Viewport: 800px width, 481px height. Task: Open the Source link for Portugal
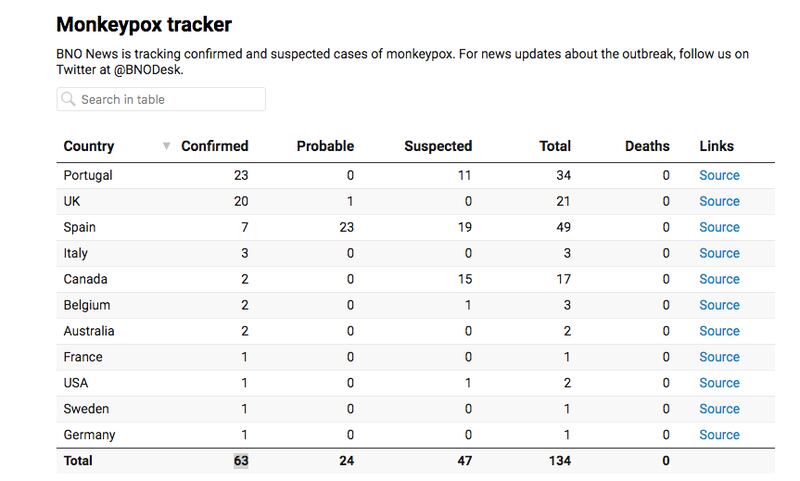click(x=719, y=175)
